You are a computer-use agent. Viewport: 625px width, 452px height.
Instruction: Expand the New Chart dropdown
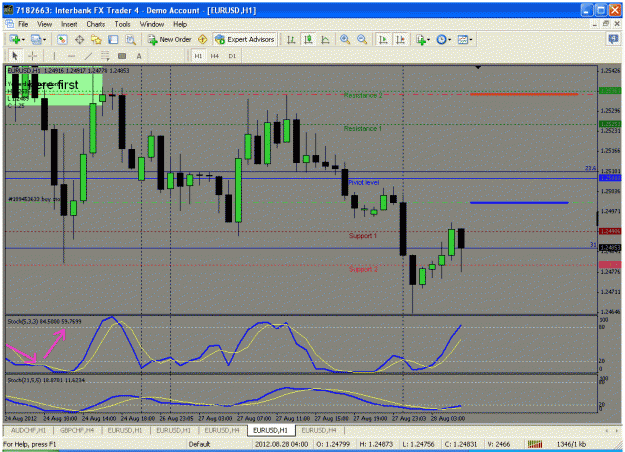tap(24, 39)
